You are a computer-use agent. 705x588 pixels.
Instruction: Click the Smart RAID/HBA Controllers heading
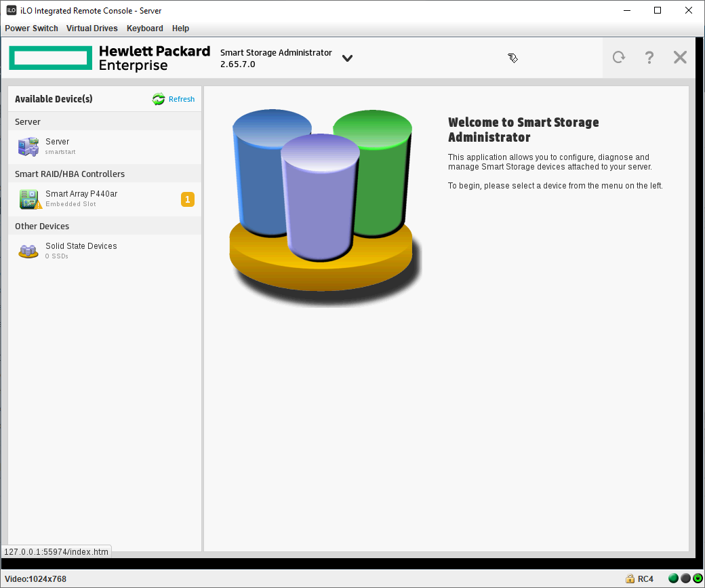[70, 174]
